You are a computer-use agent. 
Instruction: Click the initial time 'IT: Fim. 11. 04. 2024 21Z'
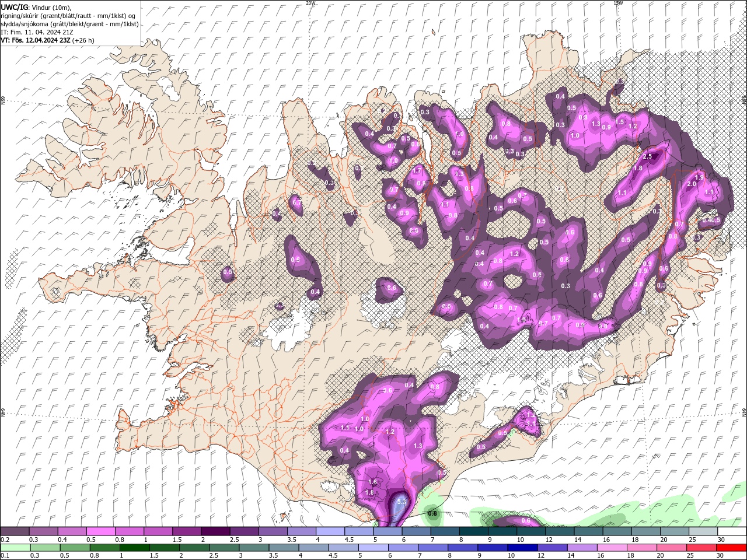pos(37,32)
